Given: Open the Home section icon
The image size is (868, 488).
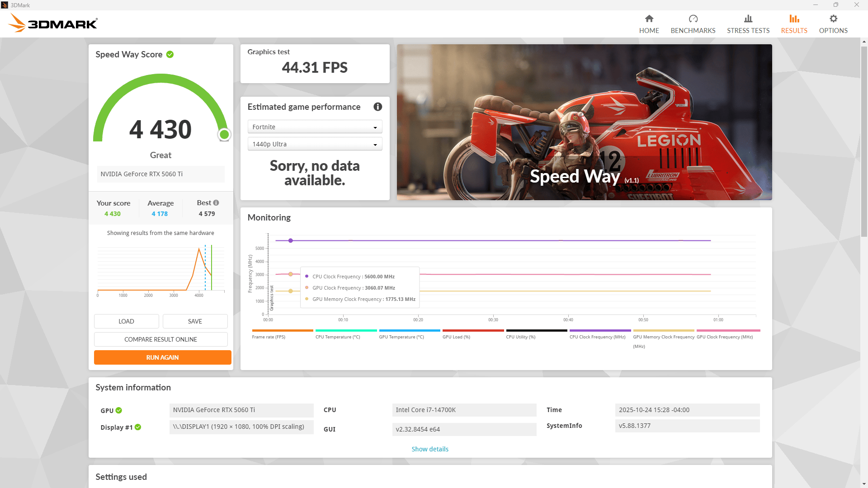Looking at the screenshot, I should [x=649, y=19].
